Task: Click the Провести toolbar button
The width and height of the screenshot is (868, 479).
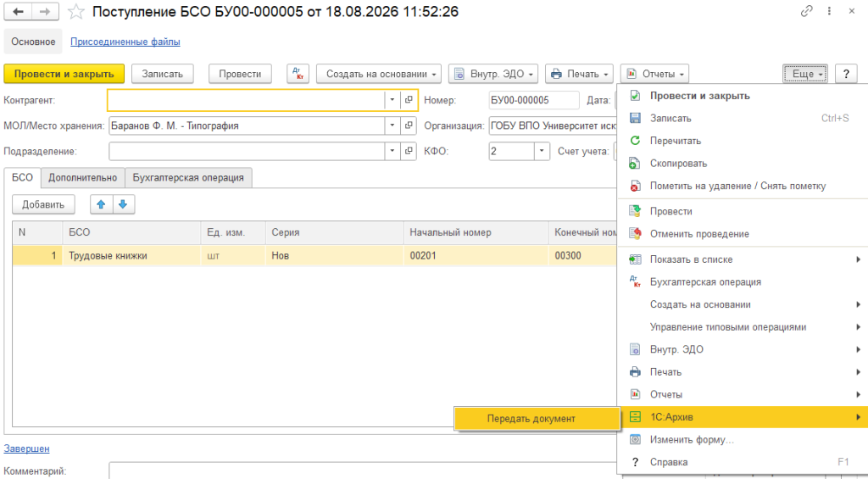Action: (x=240, y=74)
